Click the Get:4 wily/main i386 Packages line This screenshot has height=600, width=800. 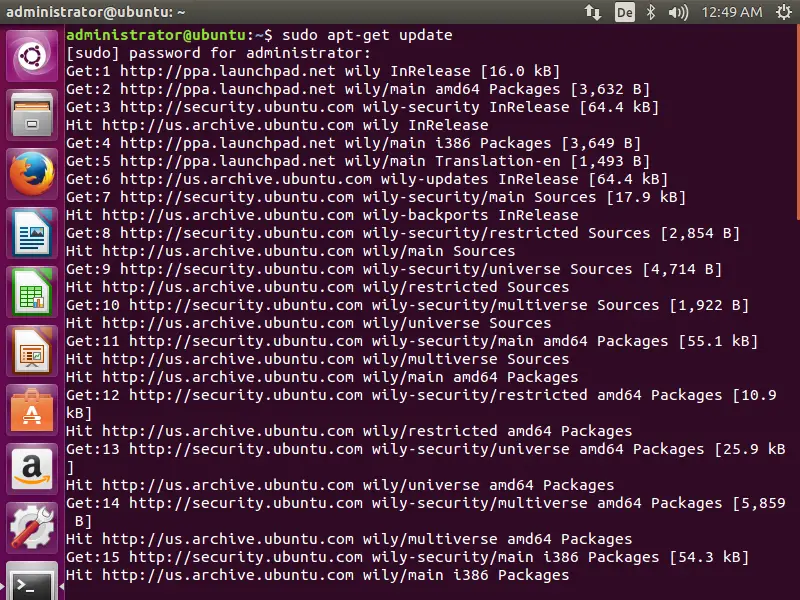point(354,143)
